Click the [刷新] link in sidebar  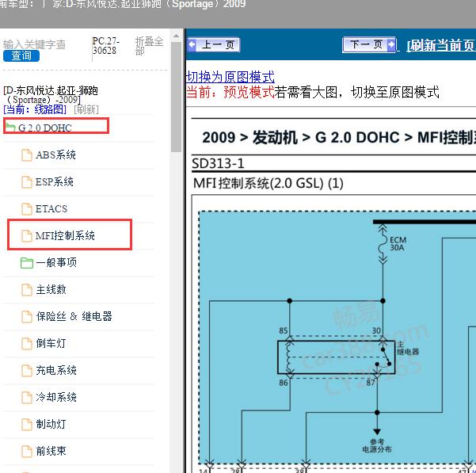pyautogui.click(x=86, y=109)
